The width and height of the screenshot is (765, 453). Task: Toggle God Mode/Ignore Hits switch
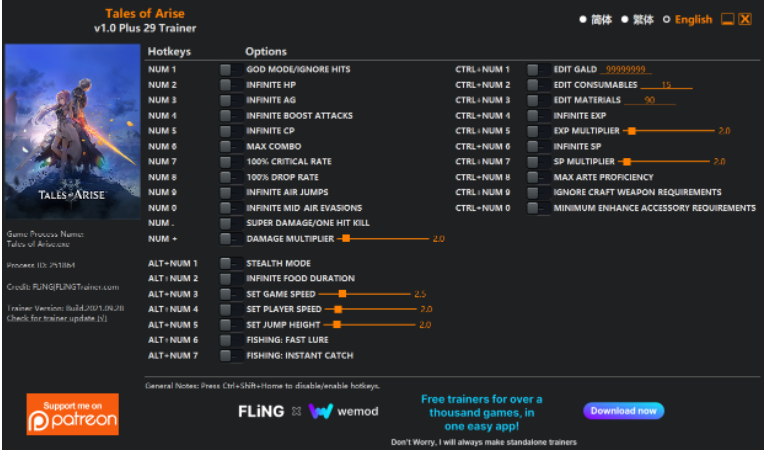[x=231, y=70]
